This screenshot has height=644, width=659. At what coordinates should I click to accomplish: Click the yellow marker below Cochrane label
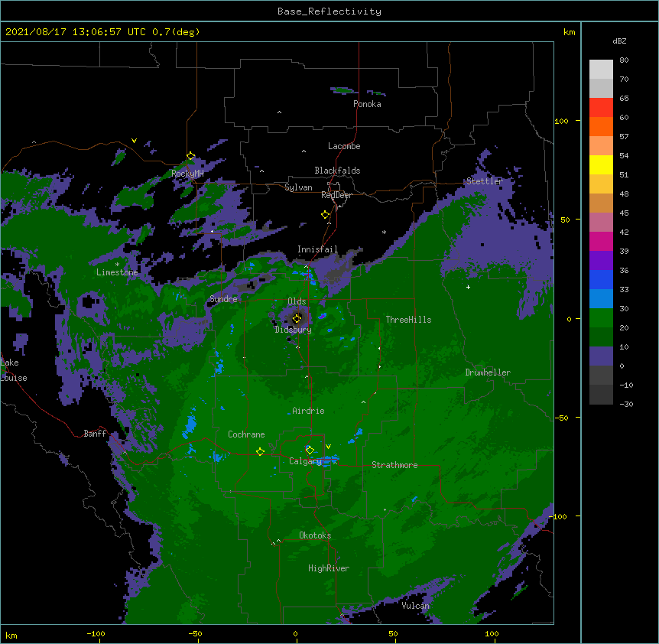(260, 452)
